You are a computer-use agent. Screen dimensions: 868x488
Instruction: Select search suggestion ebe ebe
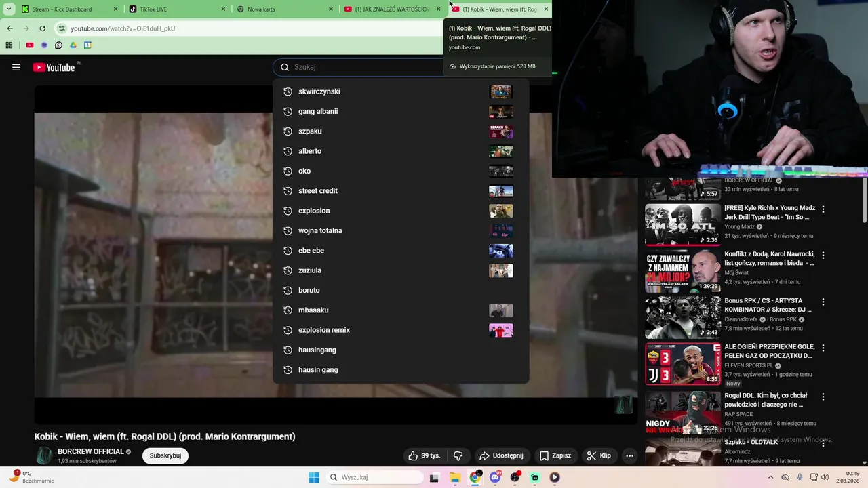coord(400,251)
